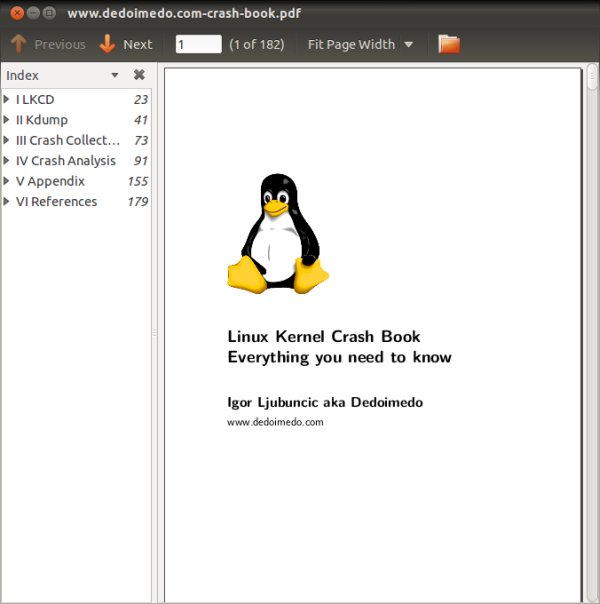Click page number 155 beside Appendix

point(138,181)
